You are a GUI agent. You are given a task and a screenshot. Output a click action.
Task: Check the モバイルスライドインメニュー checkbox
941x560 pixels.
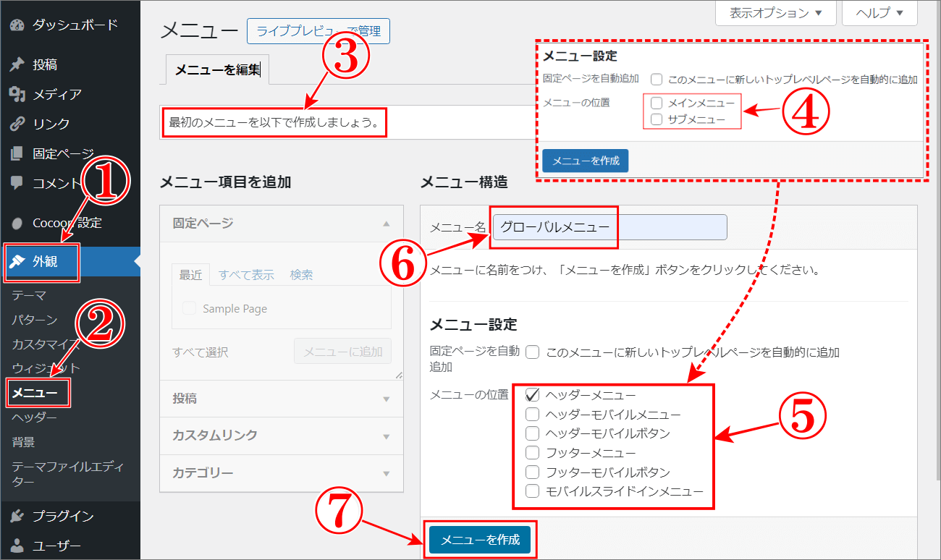click(x=533, y=491)
